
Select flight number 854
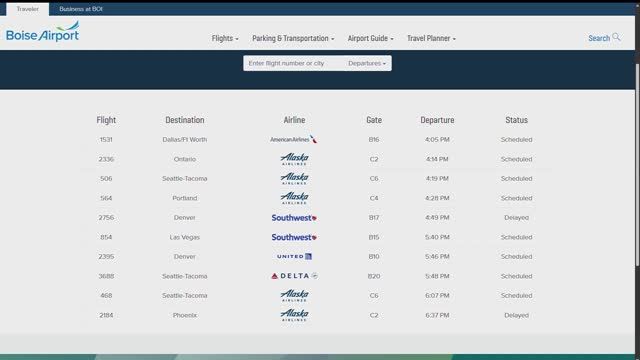point(106,237)
